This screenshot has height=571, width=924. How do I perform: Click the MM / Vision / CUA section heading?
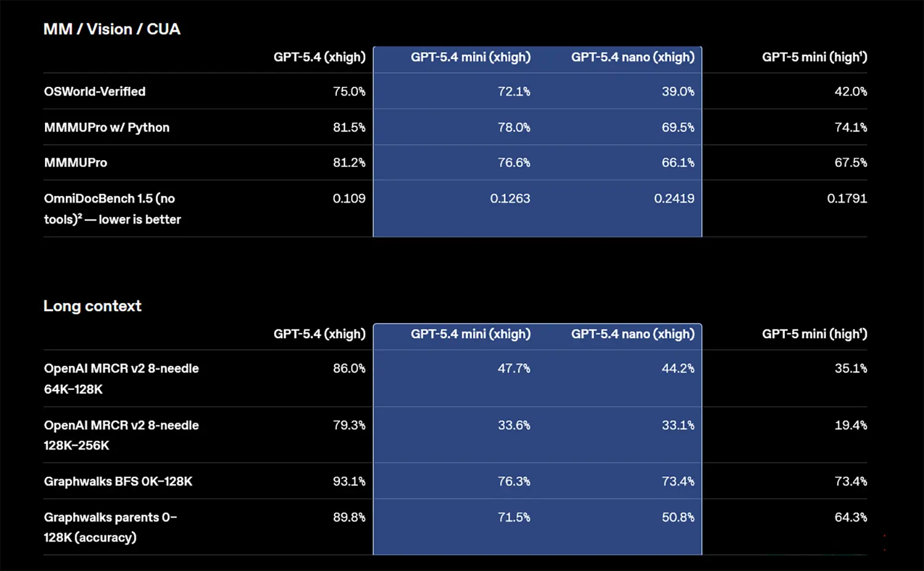coord(111,30)
